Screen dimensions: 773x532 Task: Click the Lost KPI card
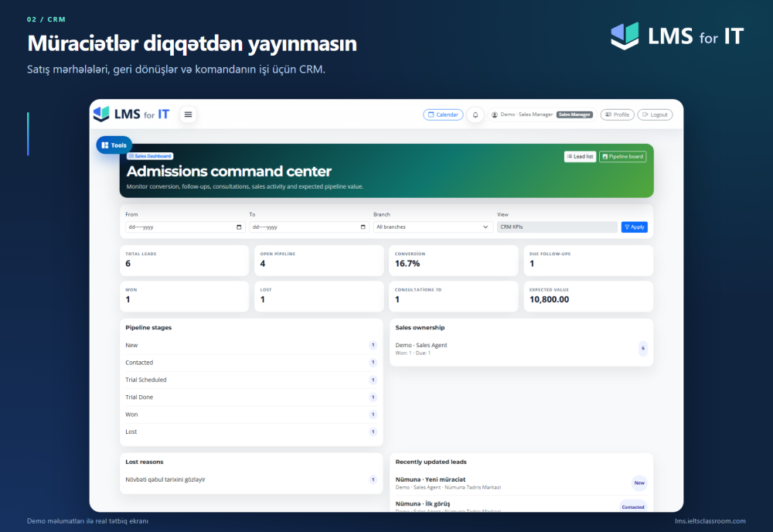(x=319, y=296)
